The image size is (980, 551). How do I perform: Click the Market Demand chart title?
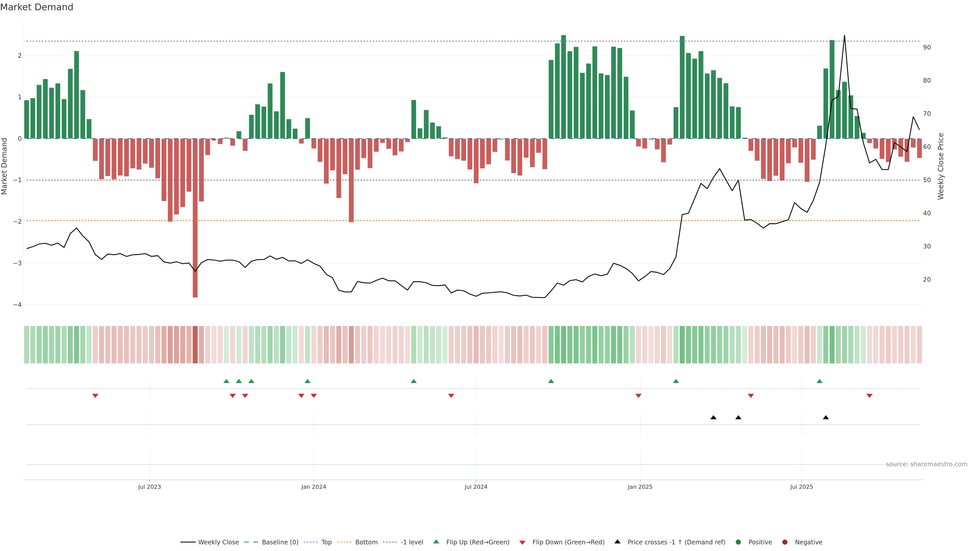(x=36, y=7)
